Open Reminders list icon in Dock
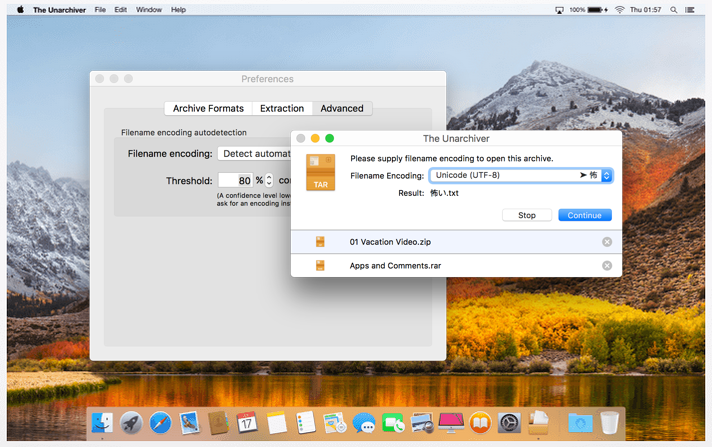The width and height of the screenshot is (712, 447). [x=306, y=423]
